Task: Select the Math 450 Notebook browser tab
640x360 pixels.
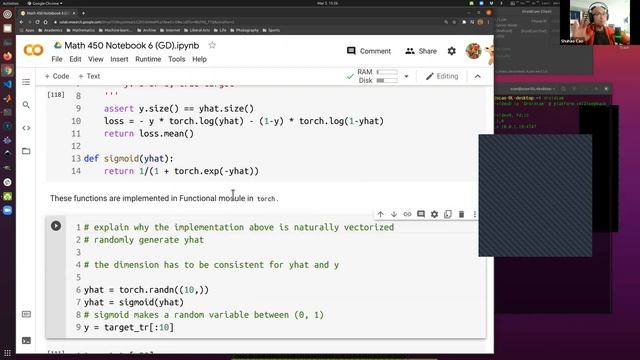Action: coord(48,13)
